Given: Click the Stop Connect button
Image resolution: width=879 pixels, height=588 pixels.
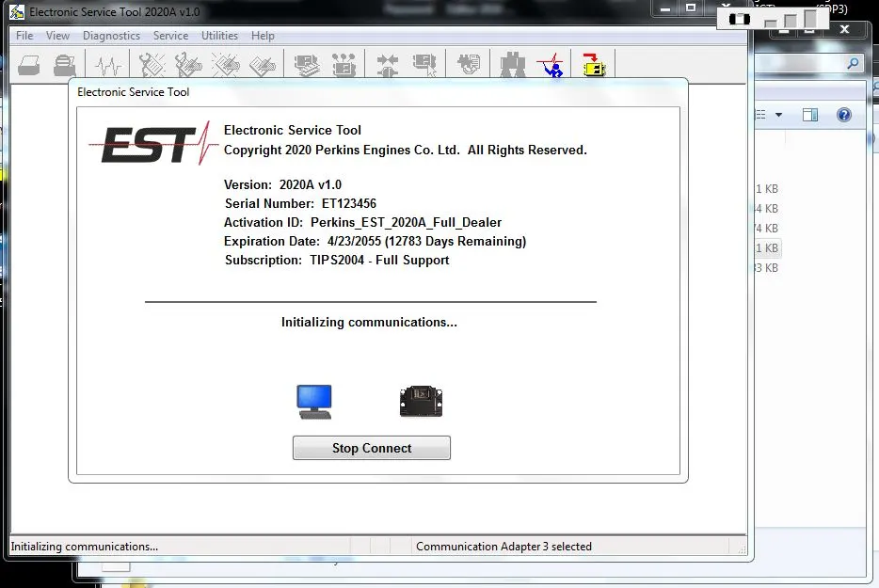Looking at the screenshot, I should pyautogui.click(x=371, y=448).
